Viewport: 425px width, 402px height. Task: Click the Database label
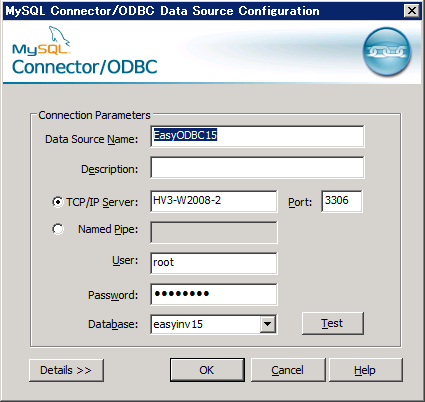pyautogui.click(x=113, y=324)
